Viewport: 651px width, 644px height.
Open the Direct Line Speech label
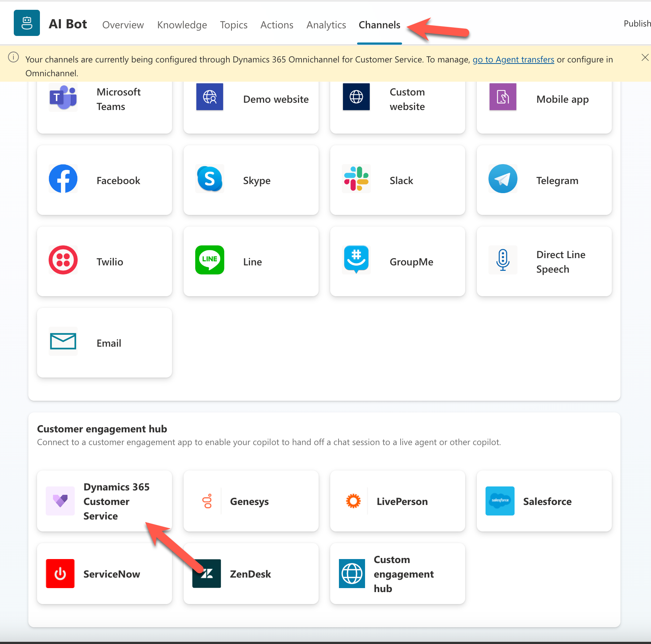coord(561,262)
